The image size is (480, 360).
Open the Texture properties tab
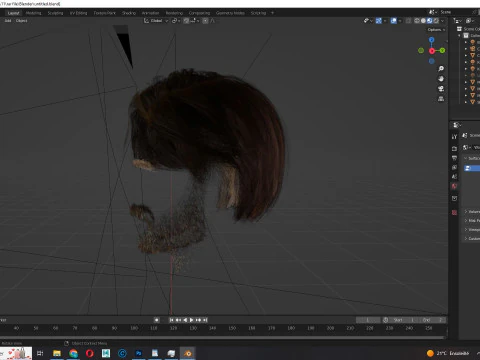(x=454, y=213)
